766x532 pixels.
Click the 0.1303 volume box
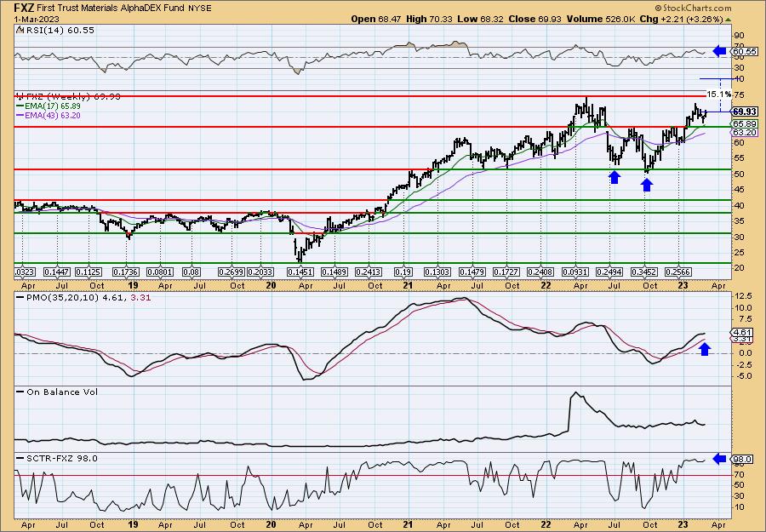437,272
